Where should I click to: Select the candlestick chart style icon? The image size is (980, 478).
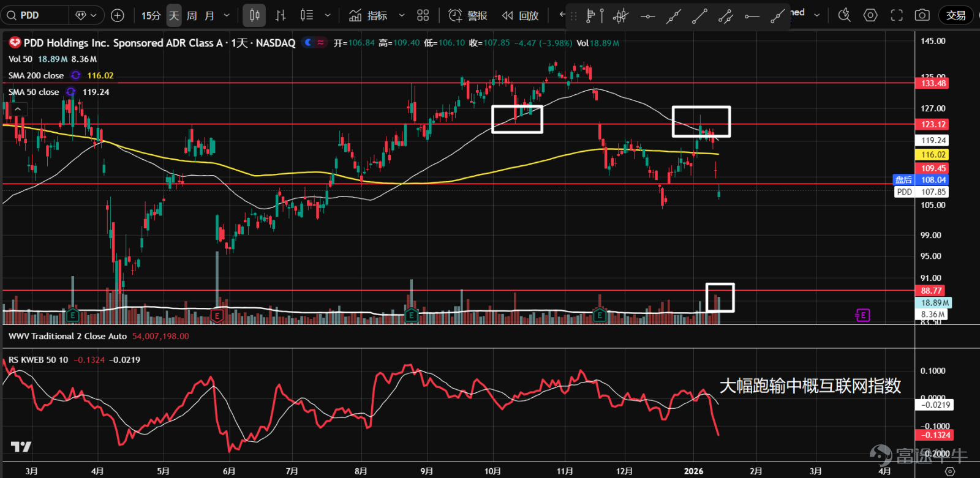tap(254, 15)
